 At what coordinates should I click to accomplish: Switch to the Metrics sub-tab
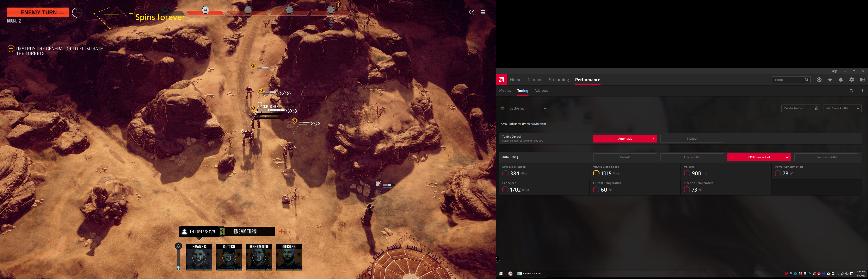tap(505, 90)
